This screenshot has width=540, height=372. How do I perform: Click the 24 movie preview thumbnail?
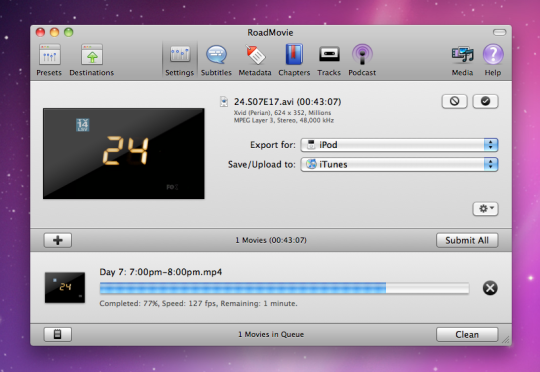click(x=124, y=154)
